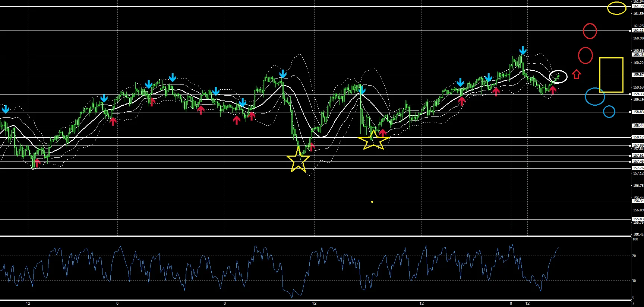Click the smallest blue circle at bottom right
Viewport: 644px width, 307px height.
point(609,112)
